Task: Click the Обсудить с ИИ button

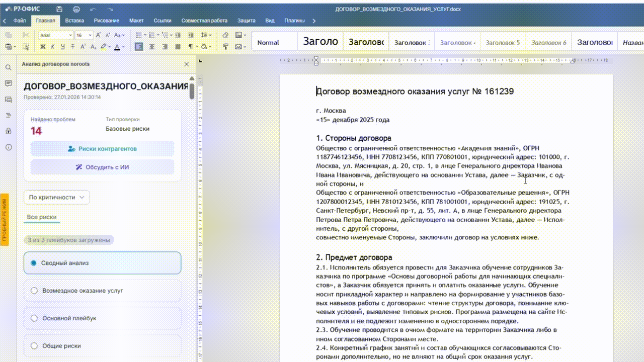Action: coord(102,167)
